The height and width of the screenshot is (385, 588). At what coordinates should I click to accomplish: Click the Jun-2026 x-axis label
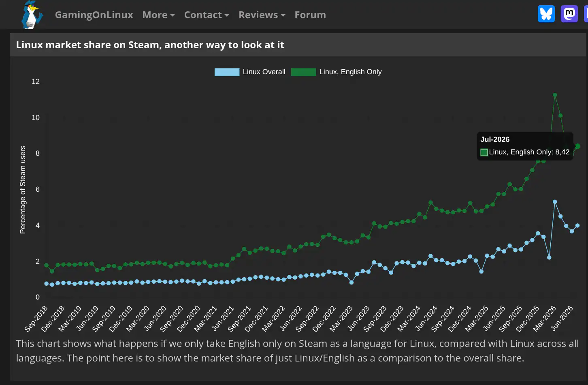point(562,319)
